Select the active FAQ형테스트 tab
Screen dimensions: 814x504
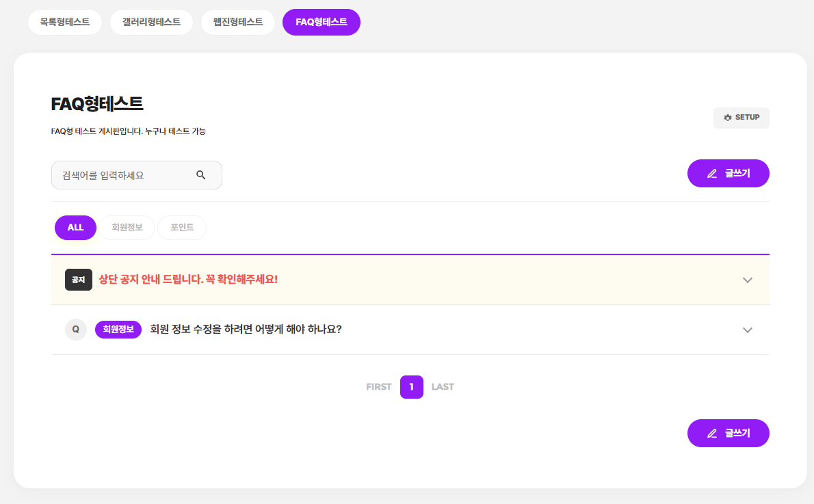pos(321,22)
